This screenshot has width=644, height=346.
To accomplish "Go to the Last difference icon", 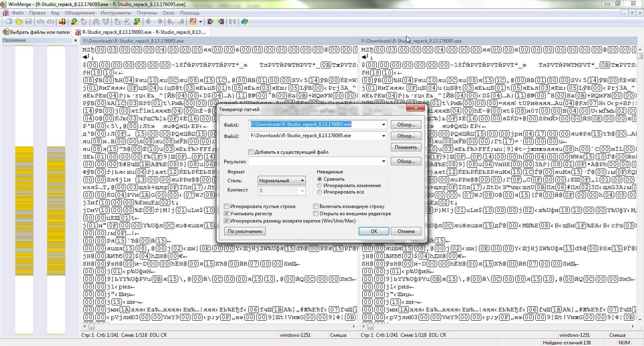I will (x=137, y=22).
